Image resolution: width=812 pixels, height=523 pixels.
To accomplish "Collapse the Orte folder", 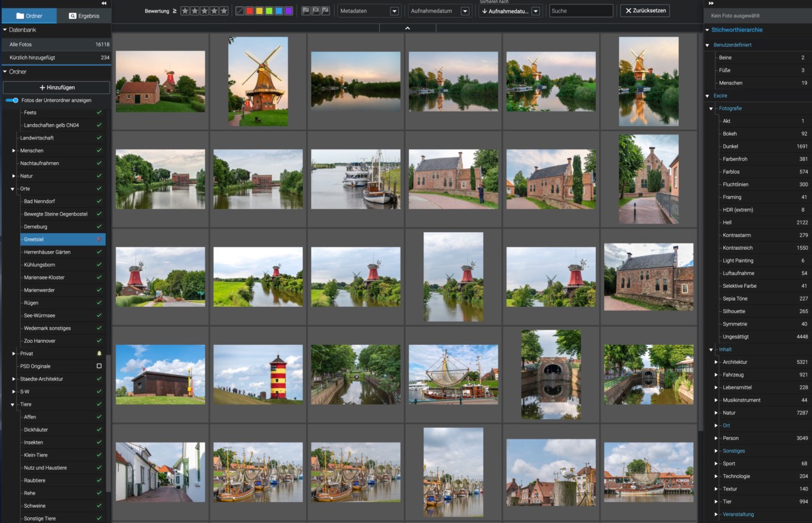I will 13,188.
